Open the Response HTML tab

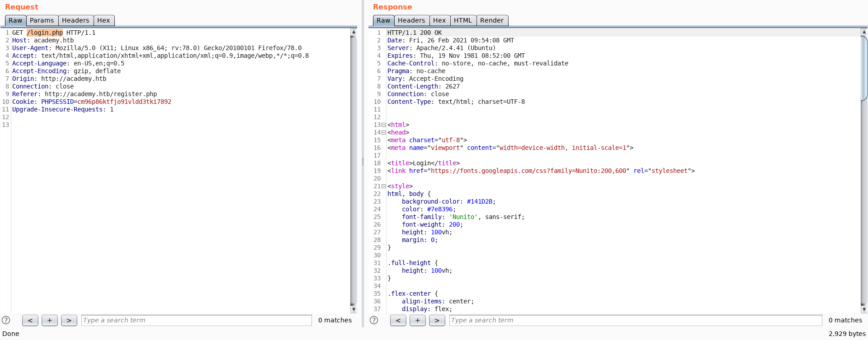click(x=462, y=20)
